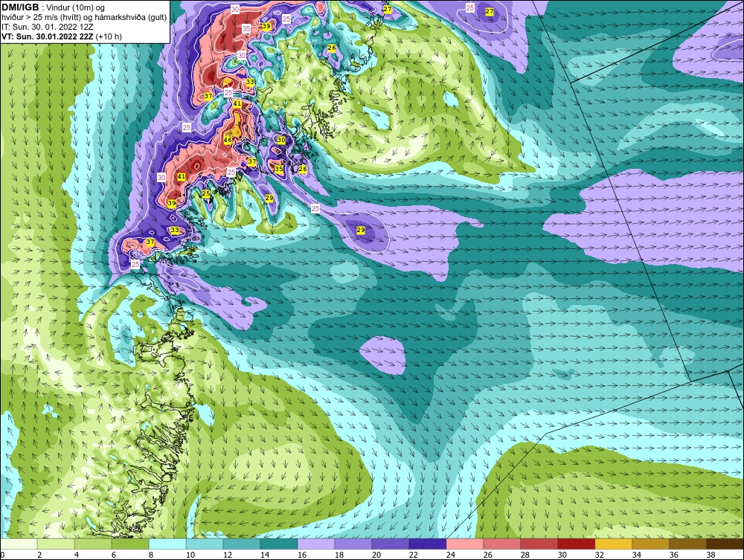Screen dimensions: 744x560
Task: Choose the lavender swatch between 16 and 18
Action: coord(316,544)
